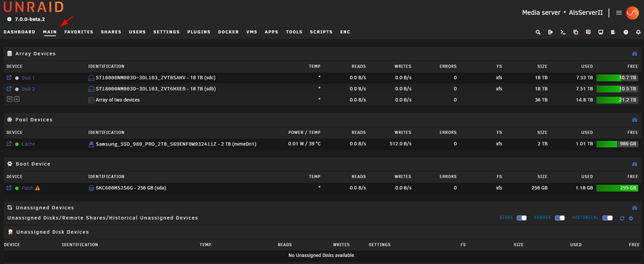
Task: Click the green Cache status dot
Action: (x=17, y=144)
